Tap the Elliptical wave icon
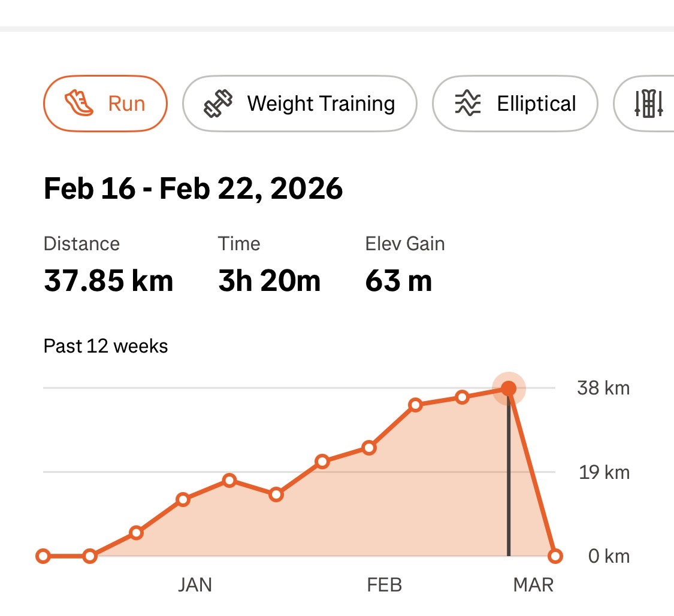 click(x=468, y=104)
